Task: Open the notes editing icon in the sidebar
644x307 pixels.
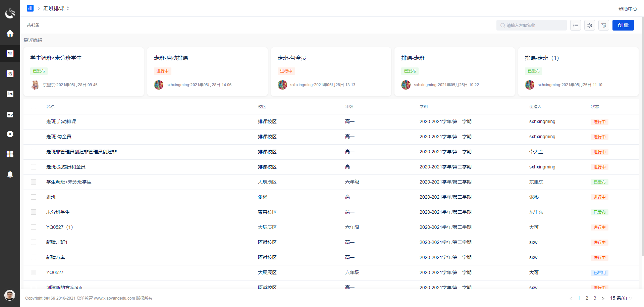Action: [10, 114]
